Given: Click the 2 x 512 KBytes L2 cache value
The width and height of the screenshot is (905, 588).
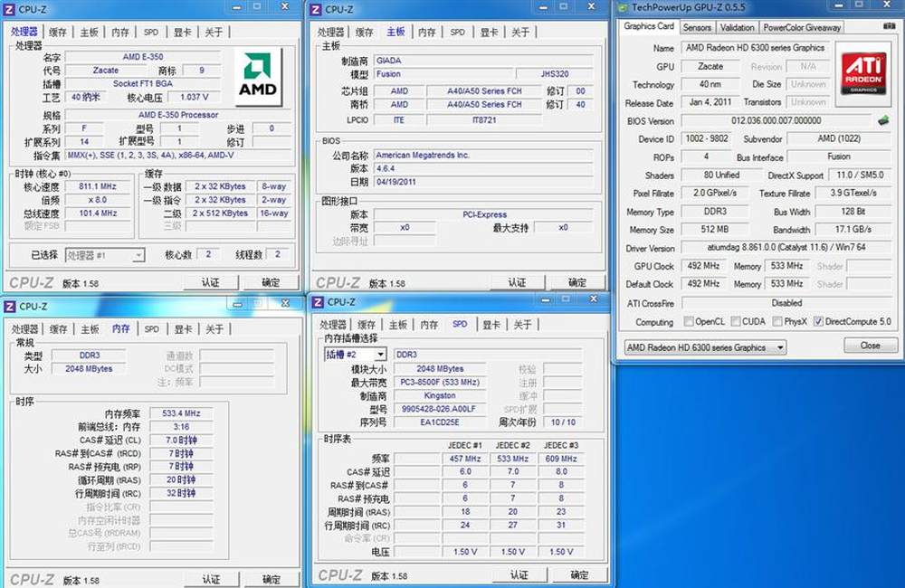Looking at the screenshot, I should coord(221,213).
